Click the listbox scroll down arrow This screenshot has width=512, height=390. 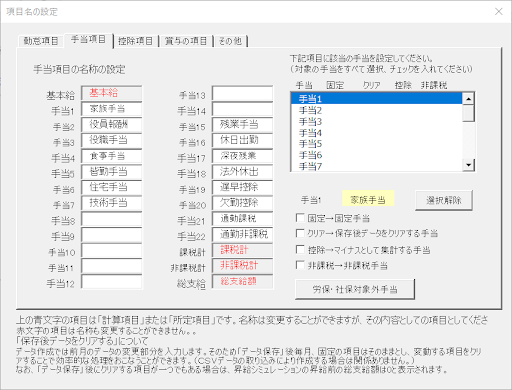[x=468, y=165]
